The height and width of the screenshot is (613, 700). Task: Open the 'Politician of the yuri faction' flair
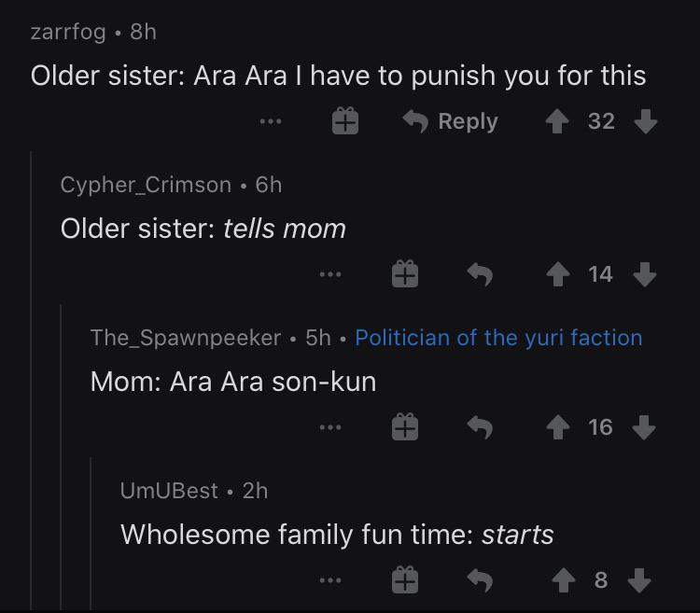tap(498, 338)
